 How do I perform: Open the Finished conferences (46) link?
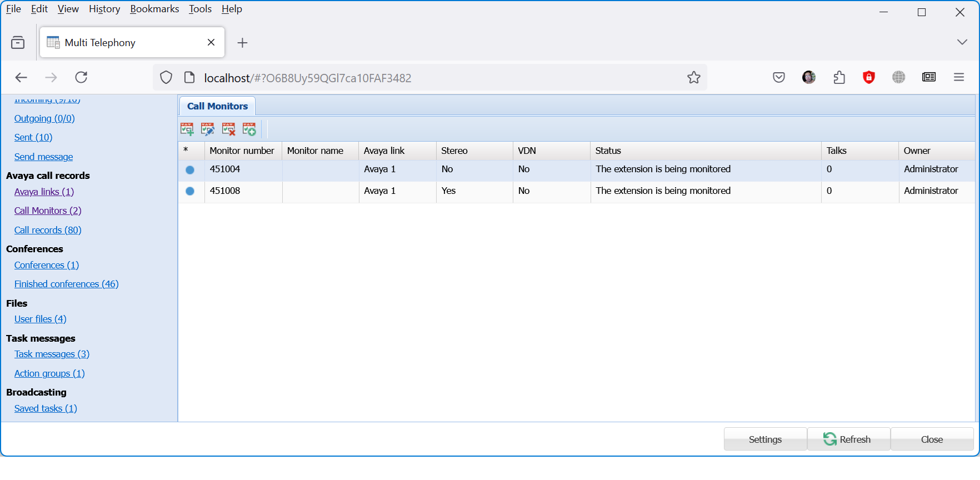(x=67, y=284)
